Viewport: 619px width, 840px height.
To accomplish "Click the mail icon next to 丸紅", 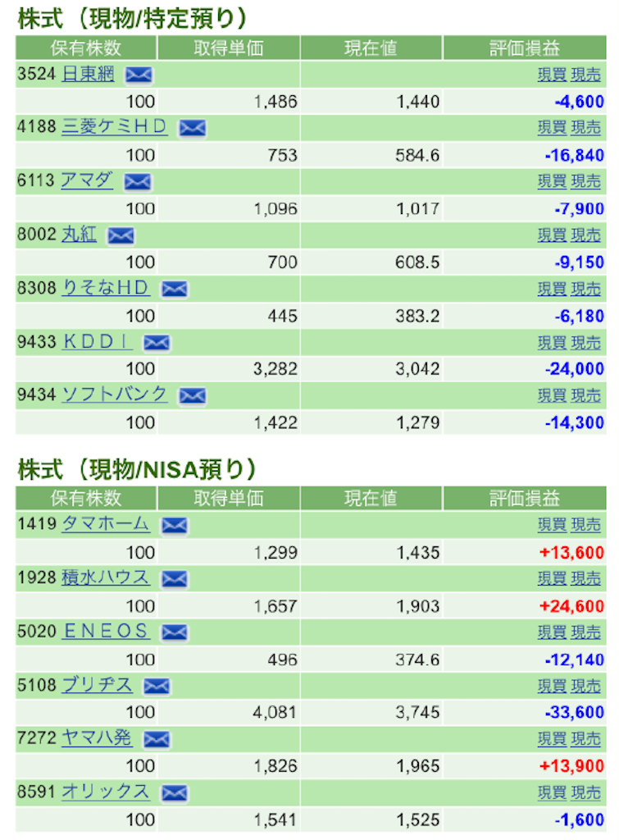I will 121,235.
